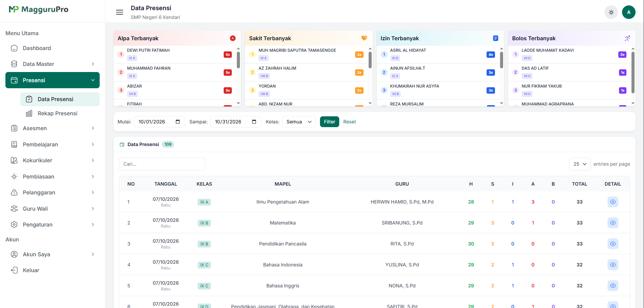Open the Dashboard menu item
Image resolution: width=644 pixels, height=308 pixels.
tap(52, 48)
